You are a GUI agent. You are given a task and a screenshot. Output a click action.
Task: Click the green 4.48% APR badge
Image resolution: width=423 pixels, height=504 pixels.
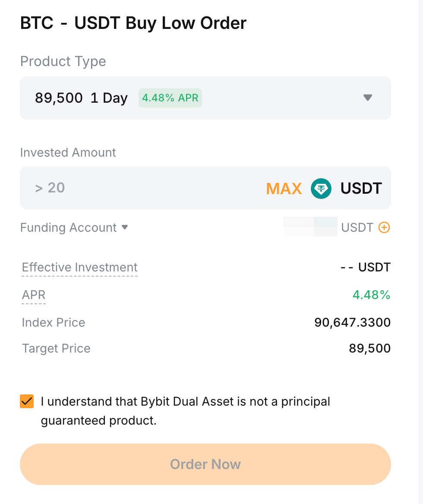pyautogui.click(x=170, y=98)
